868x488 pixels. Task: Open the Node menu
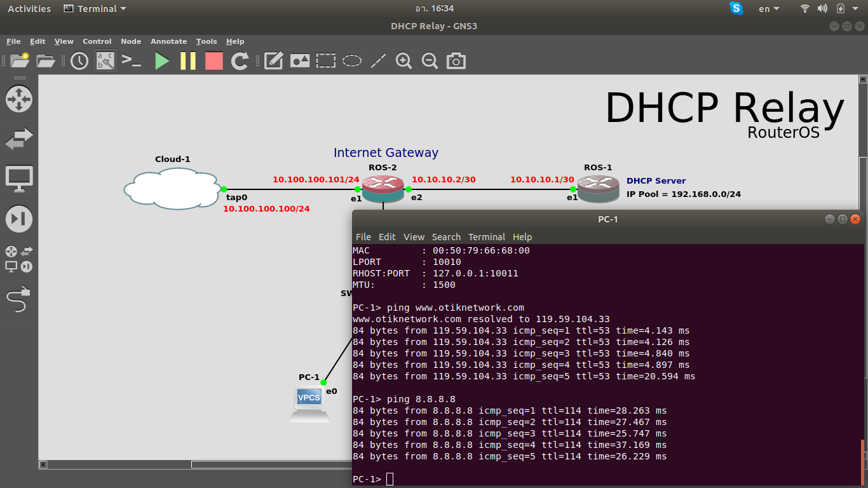point(131,41)
